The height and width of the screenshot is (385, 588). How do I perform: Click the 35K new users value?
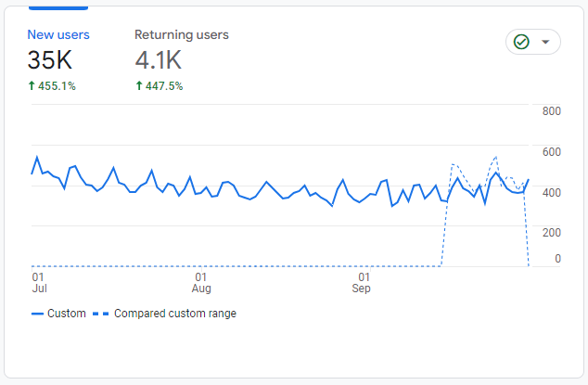tap(49, 60)
